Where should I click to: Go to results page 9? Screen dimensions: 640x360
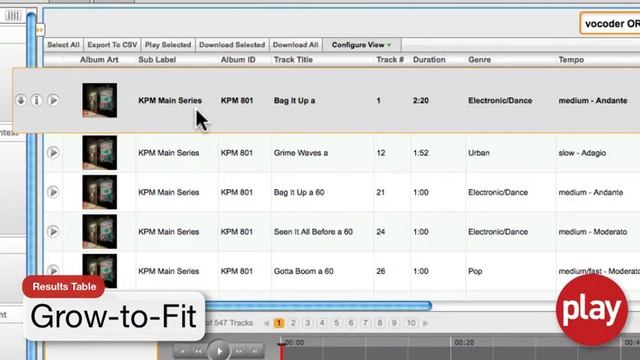394,323
